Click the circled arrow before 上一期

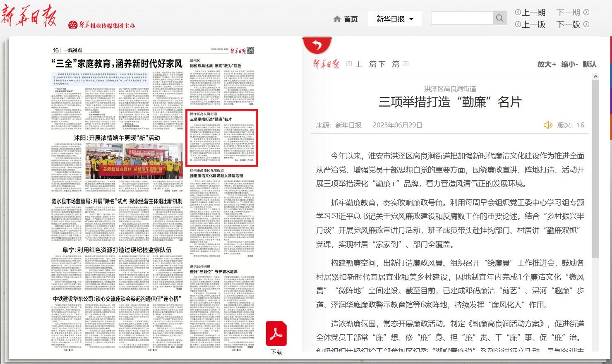click(518, 12)
